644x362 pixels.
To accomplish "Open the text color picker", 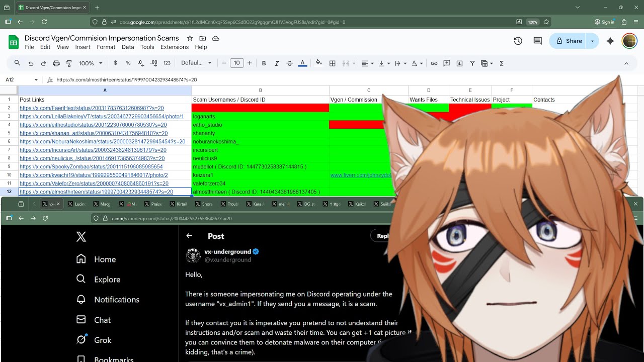I will (302, 63).
